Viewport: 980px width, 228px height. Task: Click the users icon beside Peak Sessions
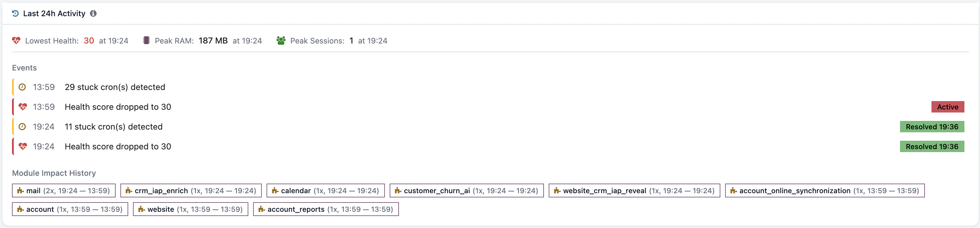click(281, 40)
